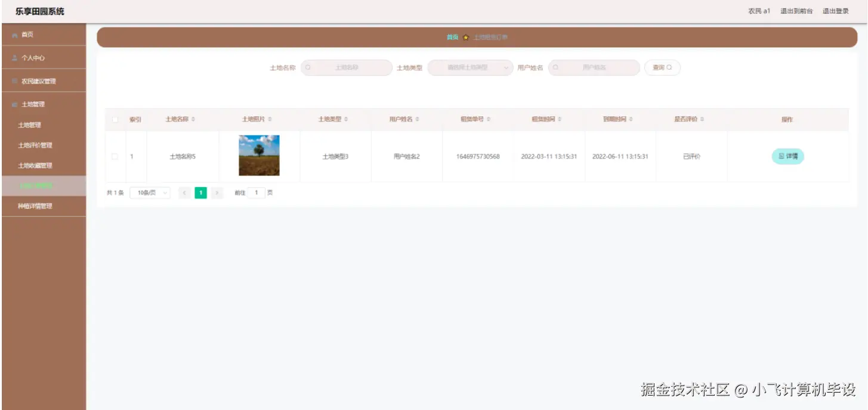
Task: Click the 操作 column header
Action: tap(787, 119)
